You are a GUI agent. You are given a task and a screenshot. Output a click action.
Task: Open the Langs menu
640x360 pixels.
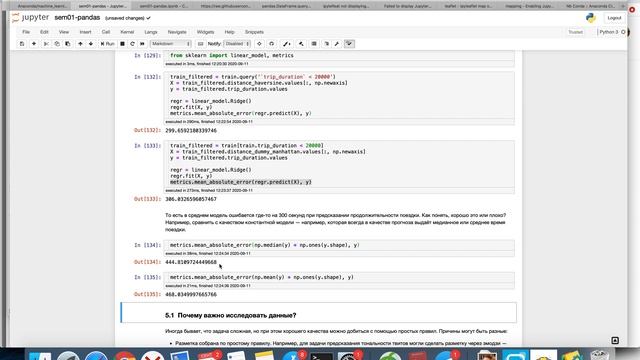[x=151, y=32]
